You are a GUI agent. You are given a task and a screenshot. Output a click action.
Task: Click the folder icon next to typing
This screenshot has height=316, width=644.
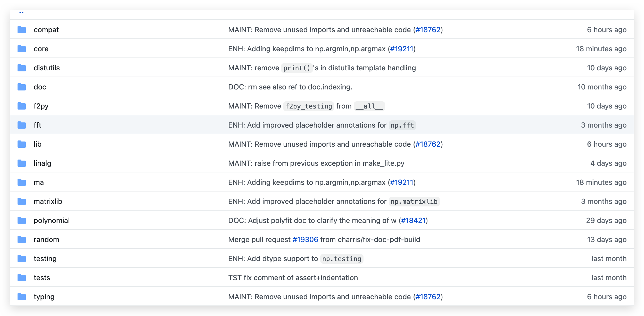[x=22, y=297]
